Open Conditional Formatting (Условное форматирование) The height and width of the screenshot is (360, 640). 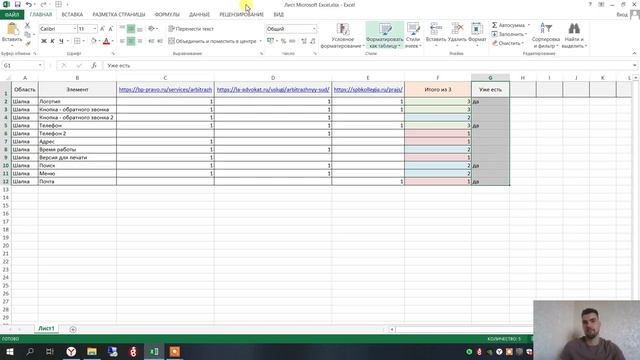[x=342, y=36]
